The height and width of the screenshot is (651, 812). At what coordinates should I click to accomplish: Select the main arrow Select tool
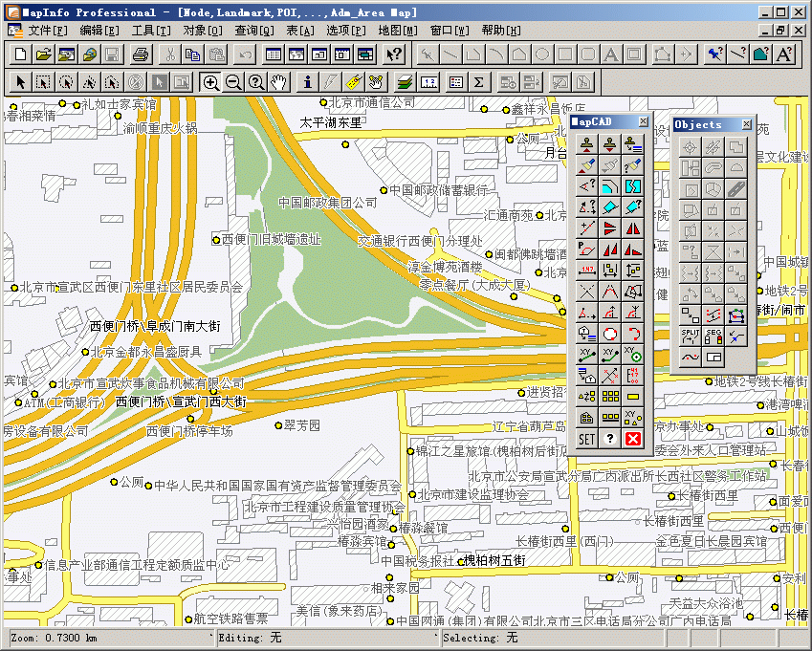[x=21, y=81]
